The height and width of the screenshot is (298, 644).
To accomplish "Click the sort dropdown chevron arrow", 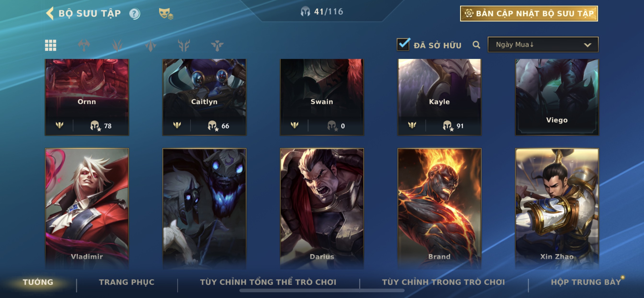I will pos(587,45).
